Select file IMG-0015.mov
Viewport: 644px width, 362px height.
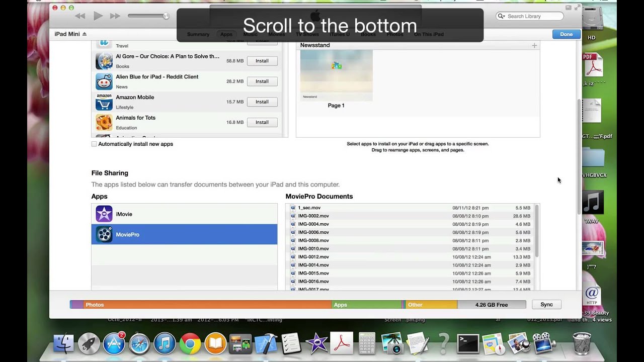pyautogui.click(x=412, y=274)
